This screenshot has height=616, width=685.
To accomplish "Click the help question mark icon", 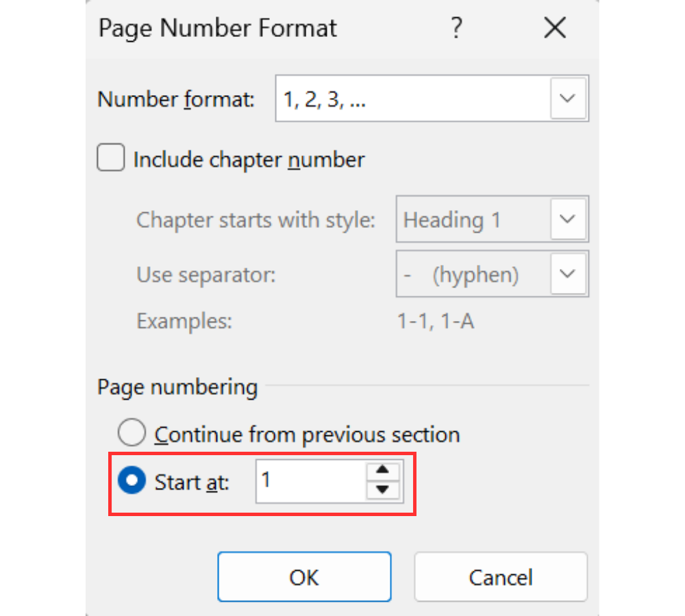I will coord(456,28).
